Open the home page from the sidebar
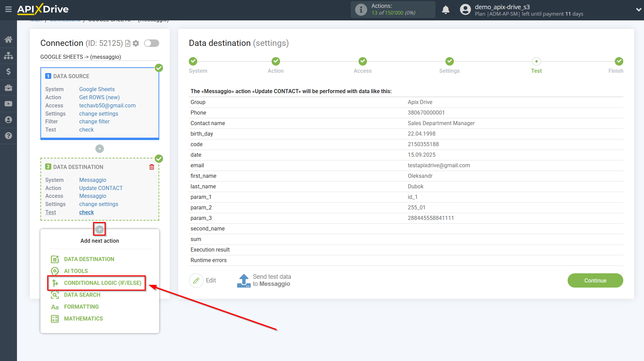The width and height of the screenshot is (644, 361). tap(8, 39)
